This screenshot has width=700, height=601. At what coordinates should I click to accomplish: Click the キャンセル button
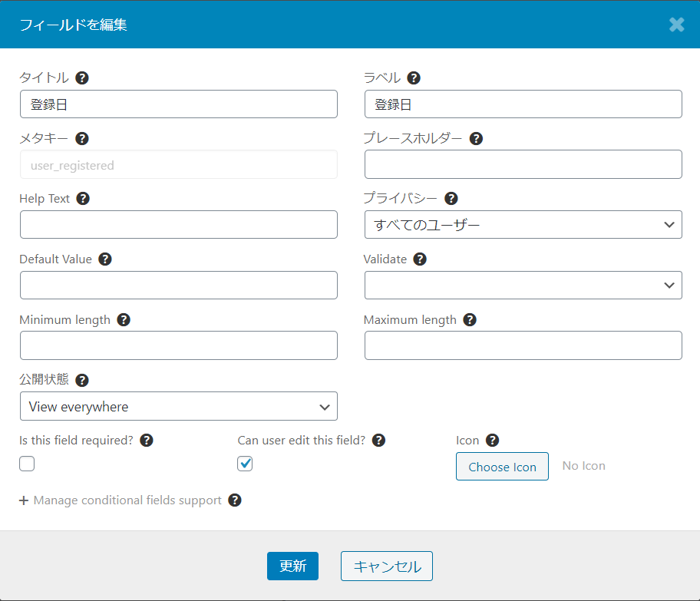point(387,566)
